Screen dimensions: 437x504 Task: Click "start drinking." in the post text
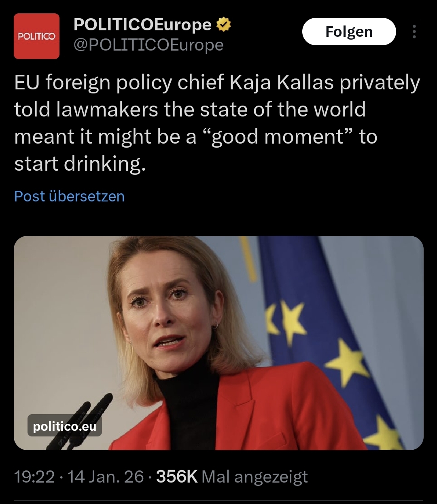click(80, 164)
